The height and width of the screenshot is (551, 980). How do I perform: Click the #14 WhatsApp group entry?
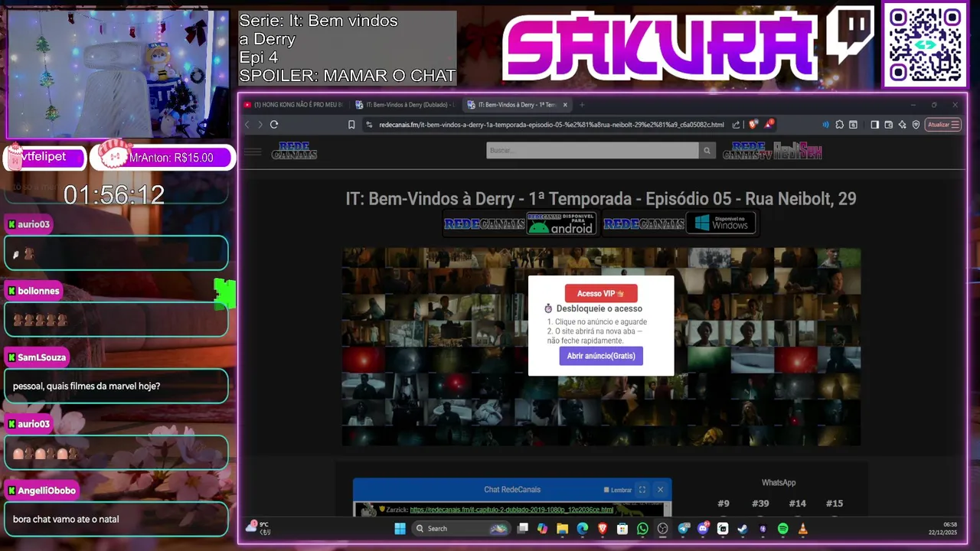797,504
